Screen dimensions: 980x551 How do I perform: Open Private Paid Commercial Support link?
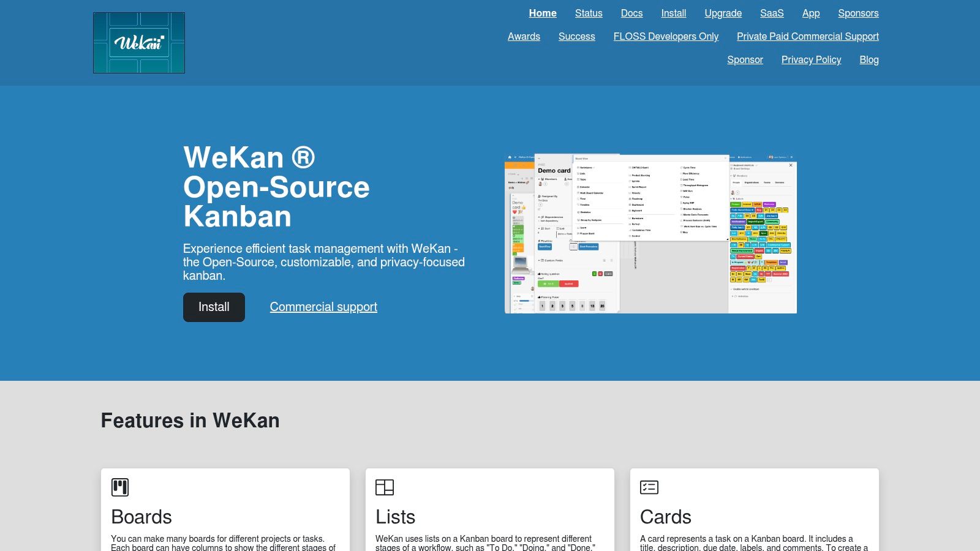[808, 36]
